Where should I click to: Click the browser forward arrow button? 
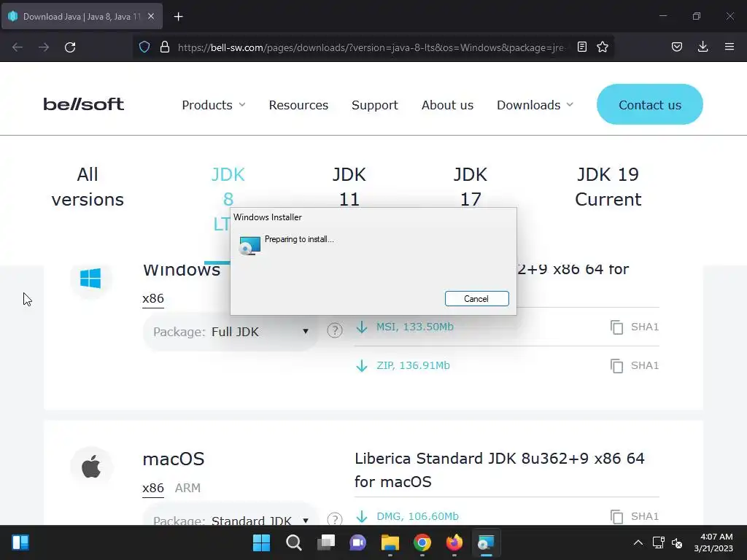point(44,47)
